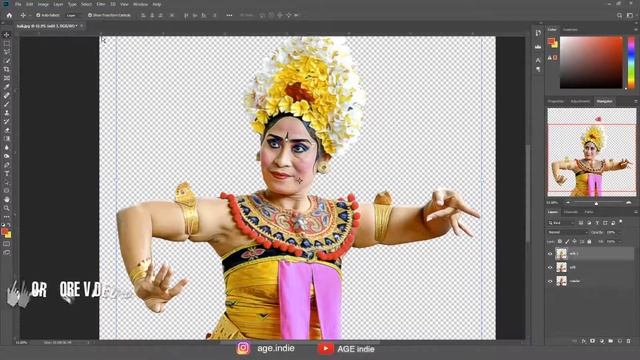The image size is (640, 360).
Task: Select the bottom master layer thumbnail
Action: [x=562, y=281]
